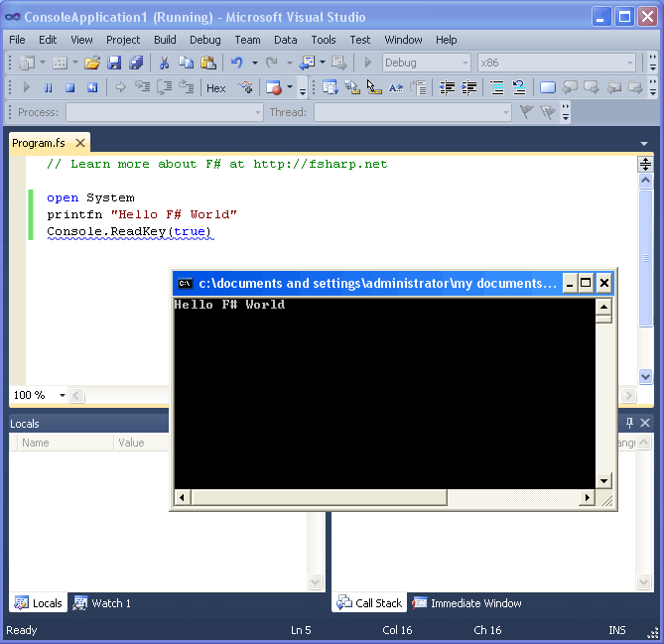Image resolution: width=664 pixels, height=644 pixels.
Task: Click console horizontal scroll right arrow
Action: click(x=588, y=497)
